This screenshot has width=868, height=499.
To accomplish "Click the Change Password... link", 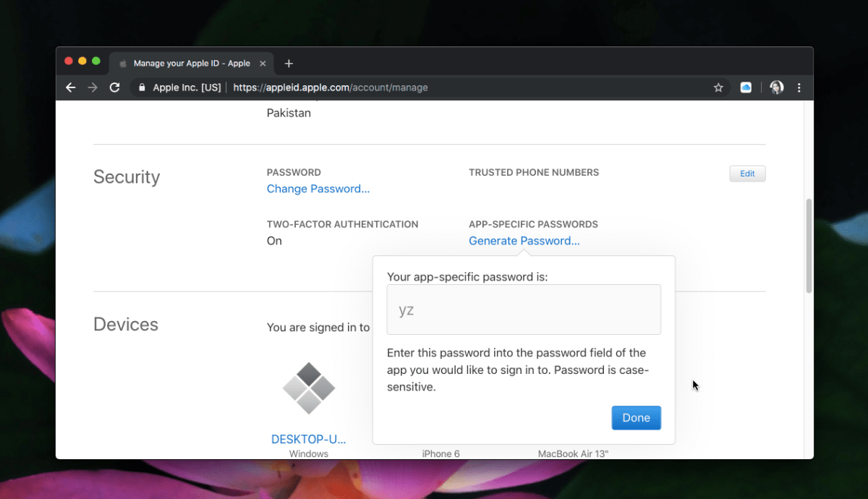I will [x=318, y=189].
